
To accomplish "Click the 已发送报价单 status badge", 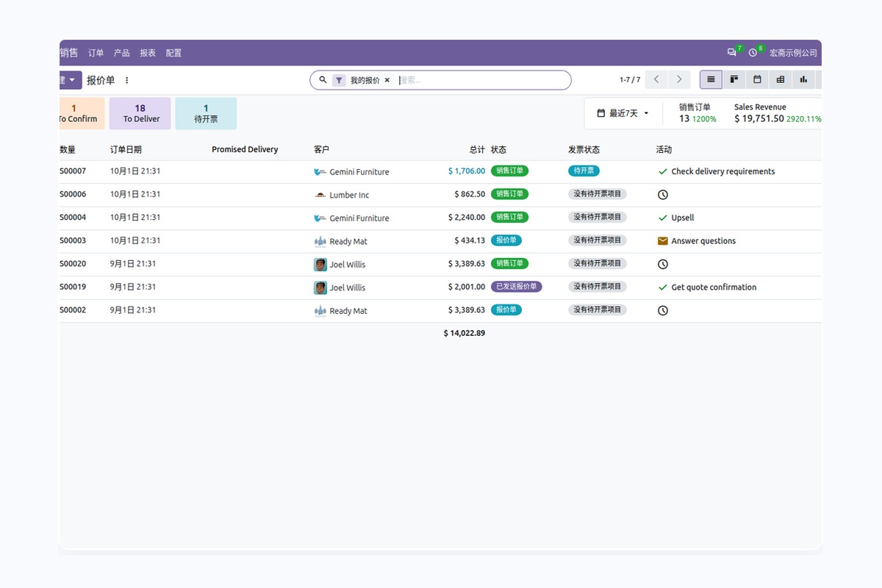I will point(517,287).
